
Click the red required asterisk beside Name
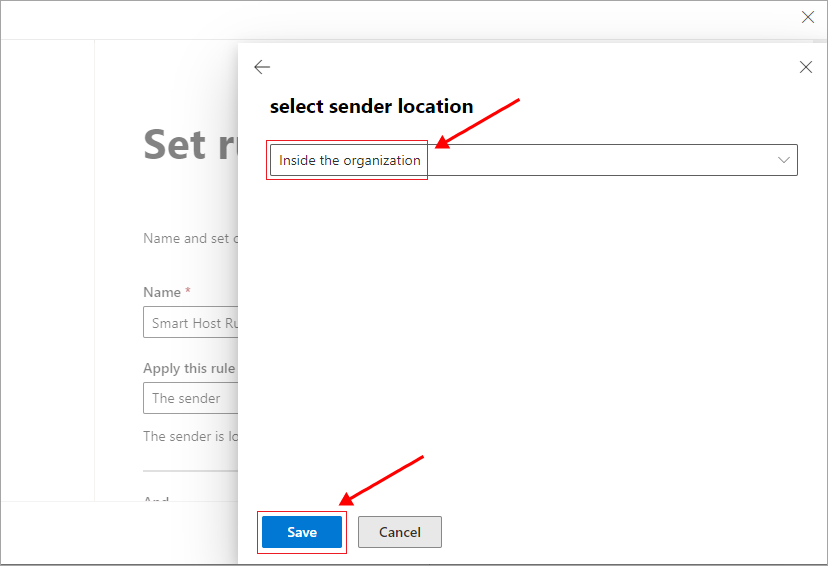[x=188, y=292]
